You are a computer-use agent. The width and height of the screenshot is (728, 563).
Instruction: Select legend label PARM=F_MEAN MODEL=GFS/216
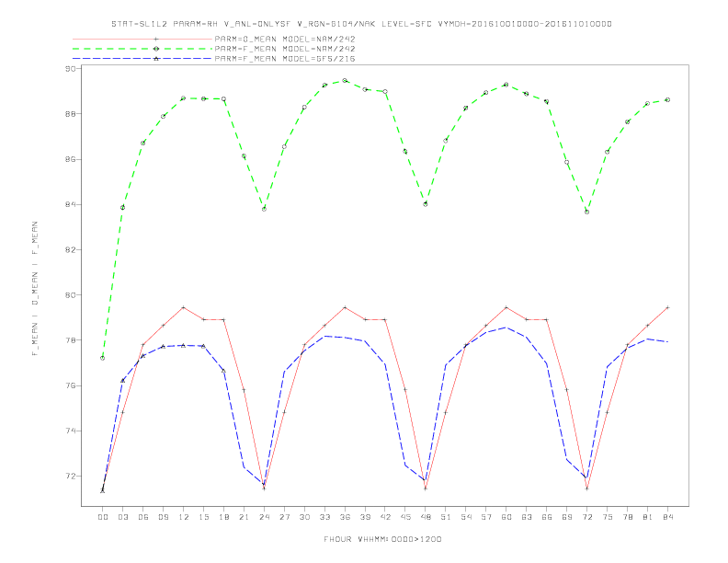285,59
